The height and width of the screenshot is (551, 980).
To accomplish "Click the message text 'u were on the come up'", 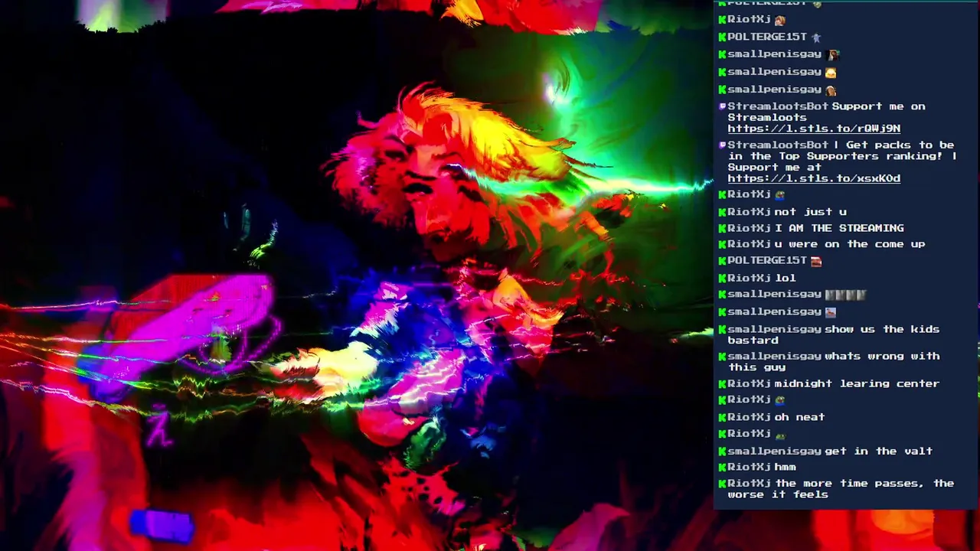I will [850, 244].
